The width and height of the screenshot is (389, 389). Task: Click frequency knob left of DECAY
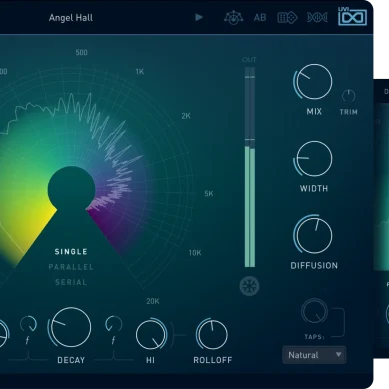28,324
